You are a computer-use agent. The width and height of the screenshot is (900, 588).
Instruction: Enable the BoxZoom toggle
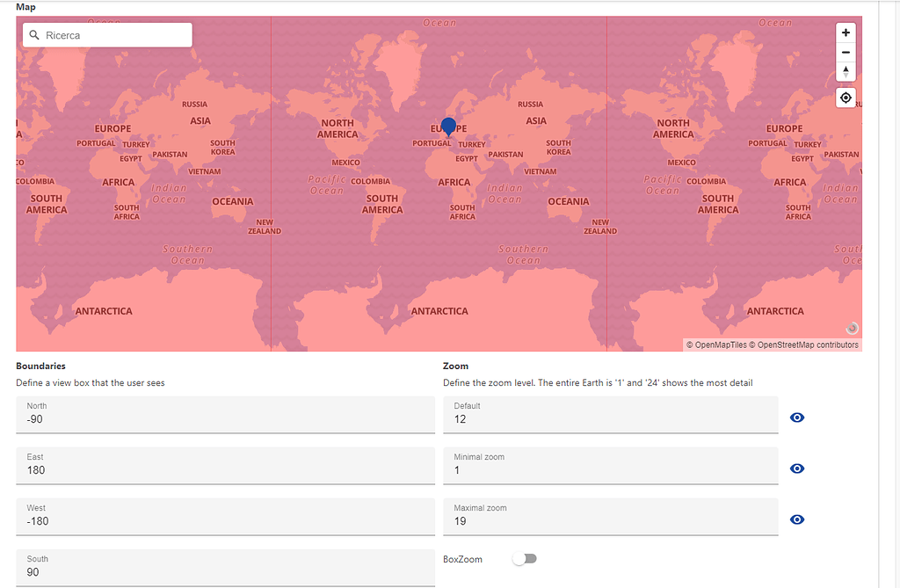[524, 558]
